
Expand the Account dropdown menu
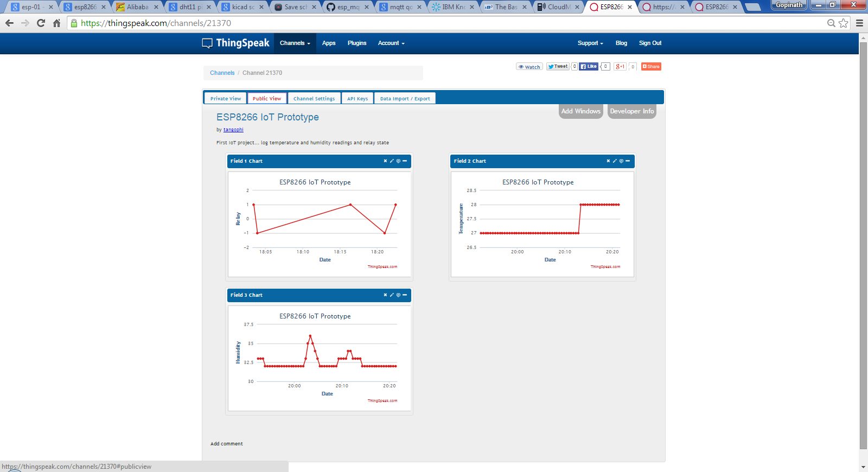pyautogui.click(x=391, y=43)
